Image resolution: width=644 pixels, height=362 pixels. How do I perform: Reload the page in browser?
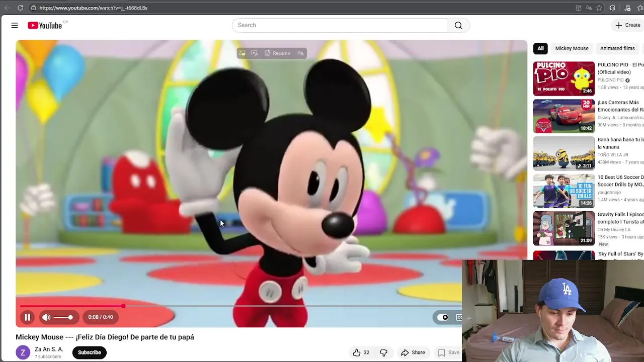point(20,8)
